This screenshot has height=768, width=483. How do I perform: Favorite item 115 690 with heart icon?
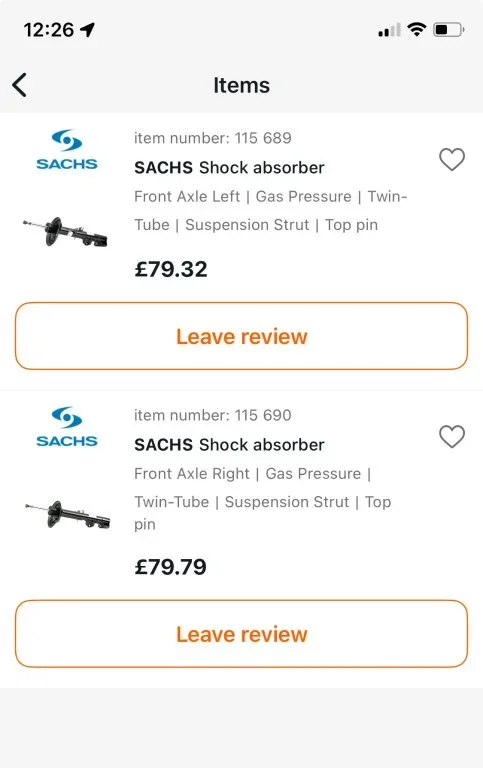tap(452, 436)
